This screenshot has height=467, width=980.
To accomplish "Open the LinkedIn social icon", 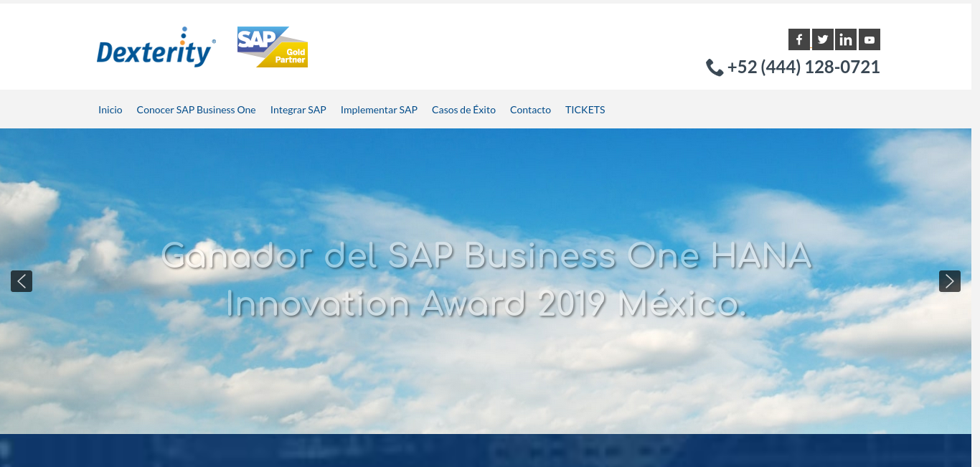I will point(846,39).
